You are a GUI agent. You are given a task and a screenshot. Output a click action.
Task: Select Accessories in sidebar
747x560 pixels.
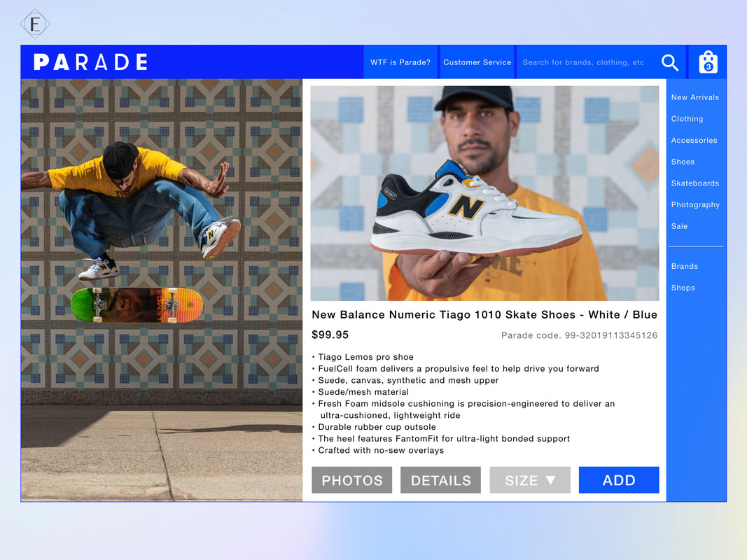point(694,140)
